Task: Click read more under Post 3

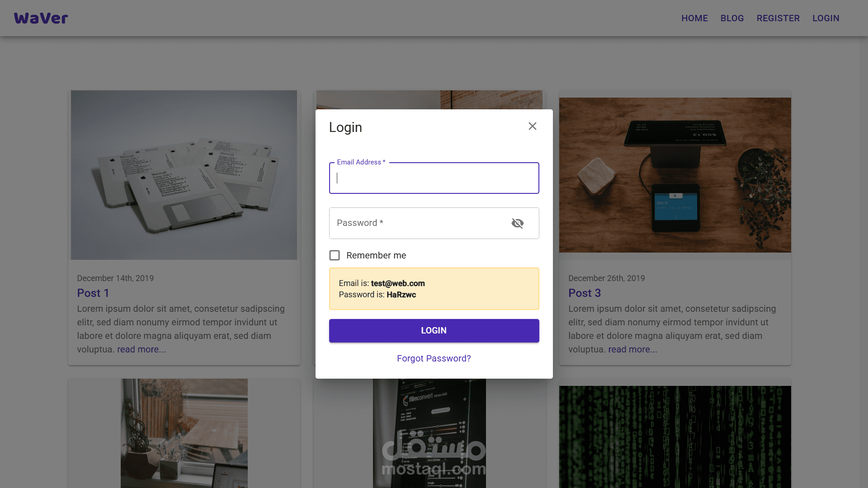Action: click(x=632, y=349)
